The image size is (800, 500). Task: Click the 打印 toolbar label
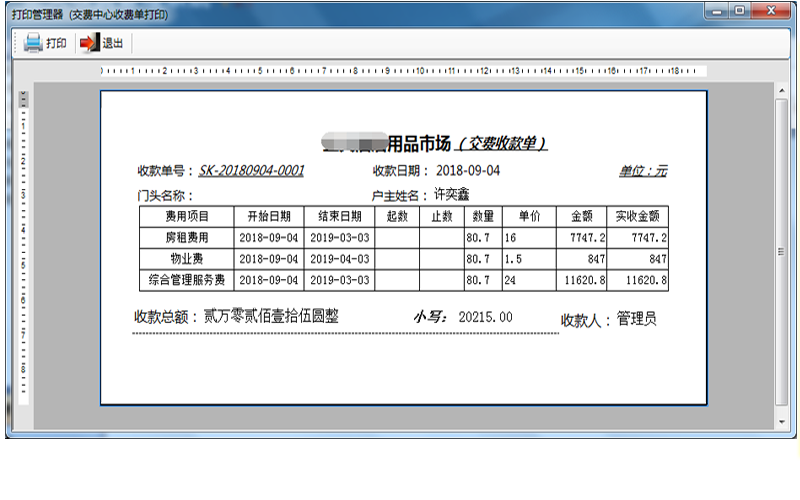coord(56,44)
